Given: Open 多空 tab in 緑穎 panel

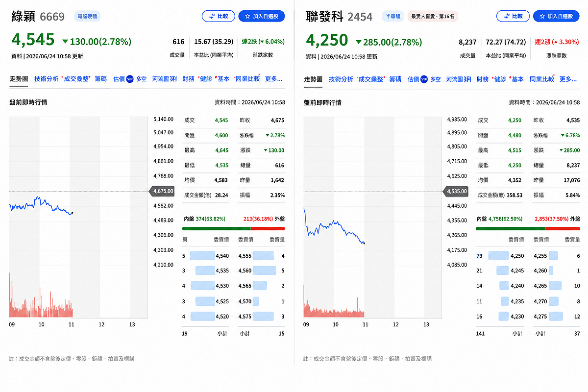Looking at the screenshot, I should click(x=141, y=79).
